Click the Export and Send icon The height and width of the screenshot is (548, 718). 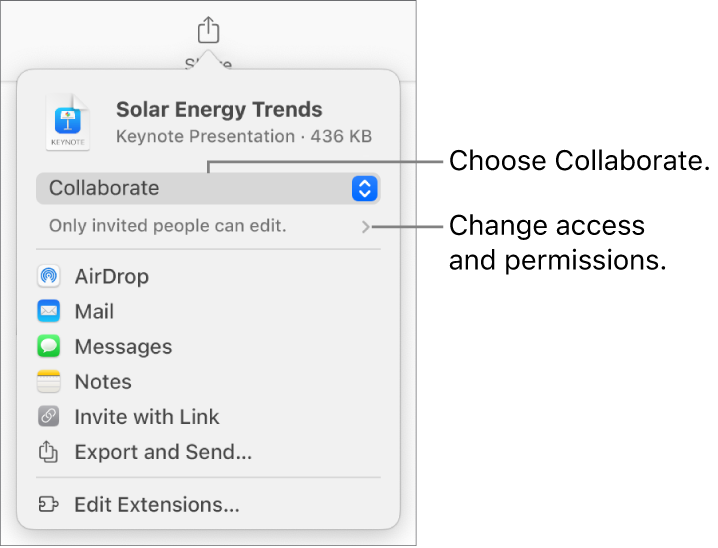(49, 452)
